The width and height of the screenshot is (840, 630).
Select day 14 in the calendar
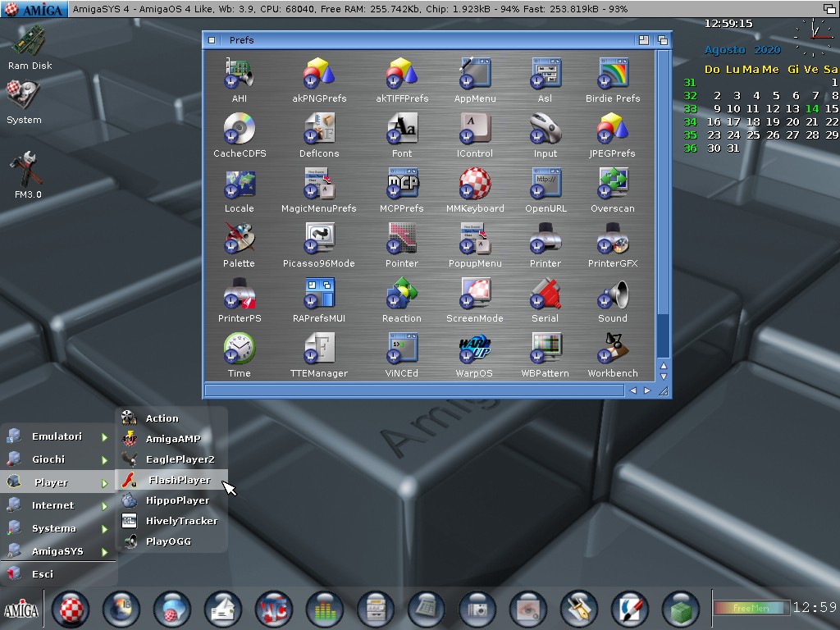tap(812, 108)
